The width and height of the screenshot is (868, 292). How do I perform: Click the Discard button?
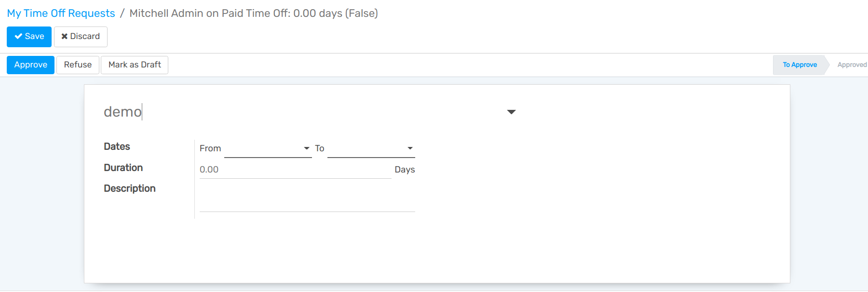81,36
